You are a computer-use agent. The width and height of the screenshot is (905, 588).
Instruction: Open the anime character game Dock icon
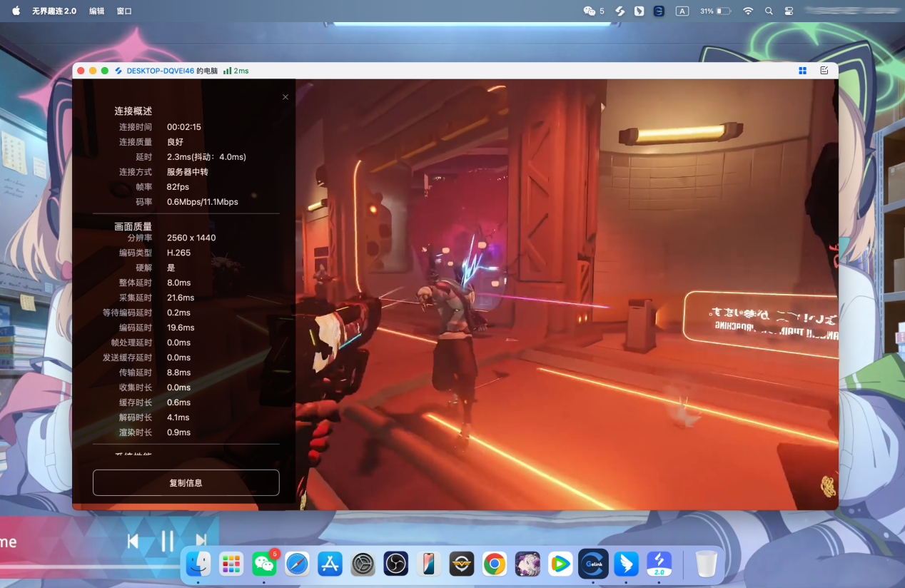(527, 564)
